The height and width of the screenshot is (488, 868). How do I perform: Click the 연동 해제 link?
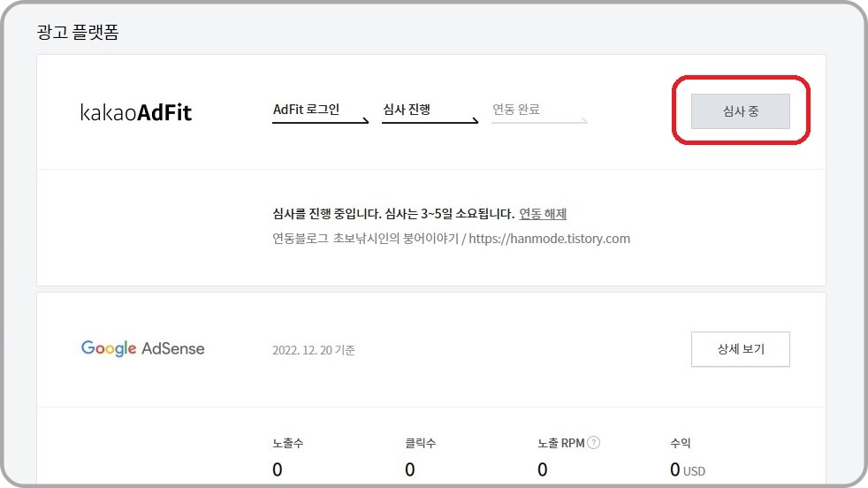click(543, 214)
